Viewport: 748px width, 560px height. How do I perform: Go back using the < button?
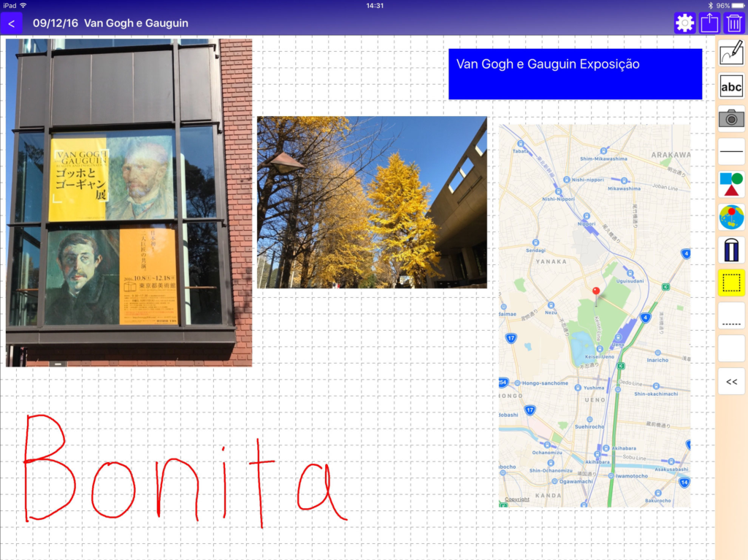11,23
